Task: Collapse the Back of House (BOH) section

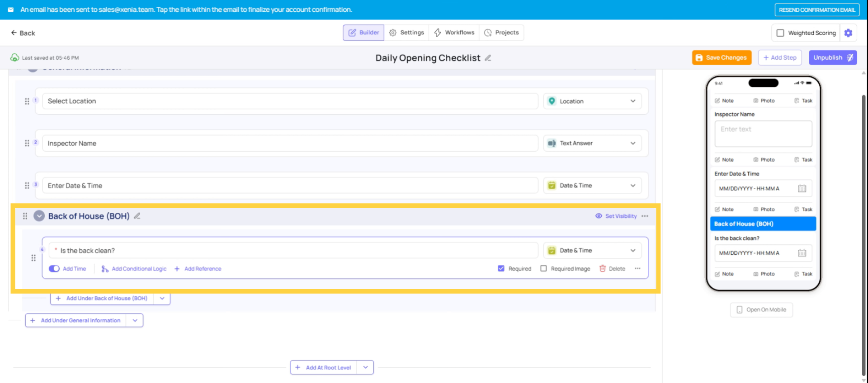Action: click(39, 216)
